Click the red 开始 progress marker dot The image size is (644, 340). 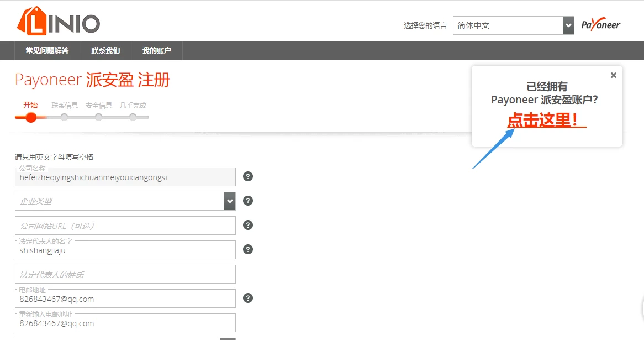pyautogui.click(x=31, y=117)
